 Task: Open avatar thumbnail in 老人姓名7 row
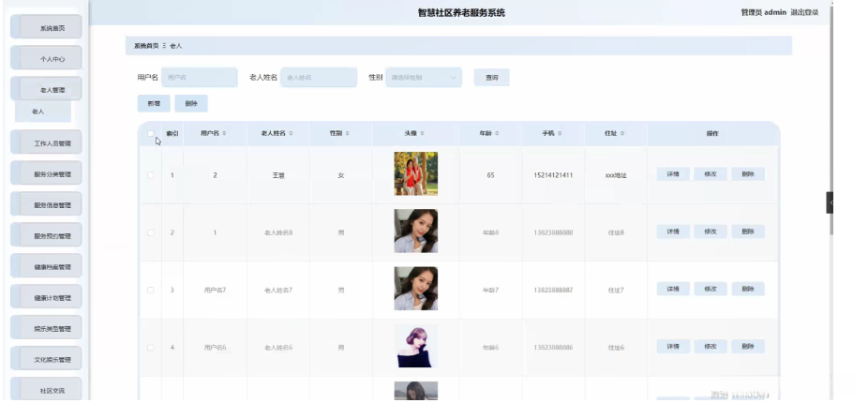[416, 289]
